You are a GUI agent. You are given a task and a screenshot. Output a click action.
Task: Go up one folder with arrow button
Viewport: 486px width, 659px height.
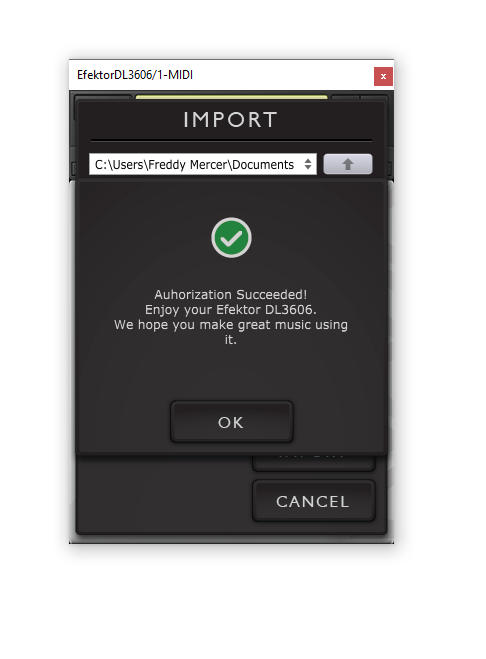pos(348,164)
